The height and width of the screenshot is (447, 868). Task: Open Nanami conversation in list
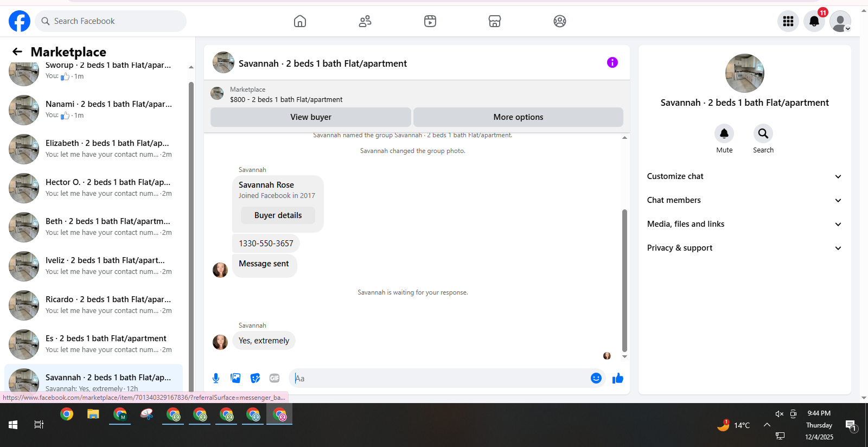[x=93, y=110]
